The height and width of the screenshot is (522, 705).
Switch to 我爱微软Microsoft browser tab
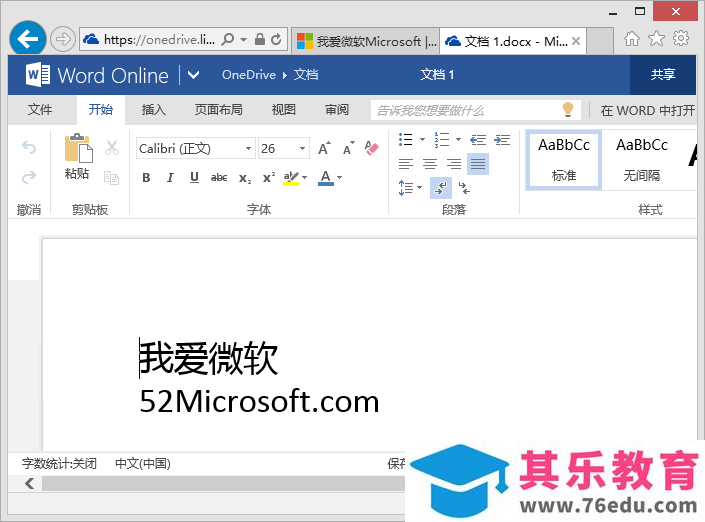click(x=366, y=41)
